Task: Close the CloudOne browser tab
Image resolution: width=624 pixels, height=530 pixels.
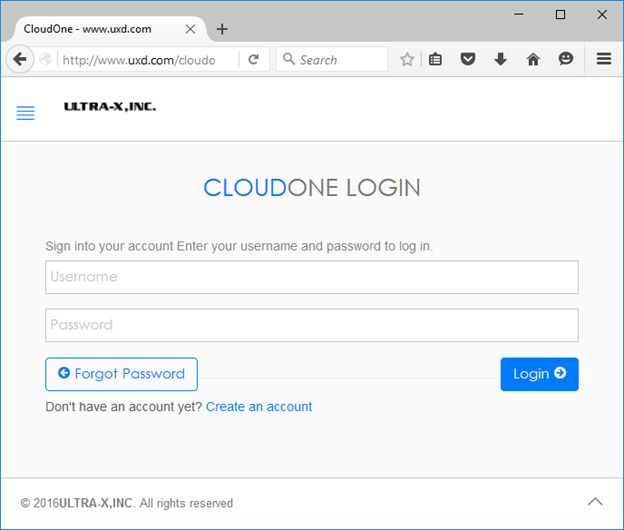Action: point(190,29)
